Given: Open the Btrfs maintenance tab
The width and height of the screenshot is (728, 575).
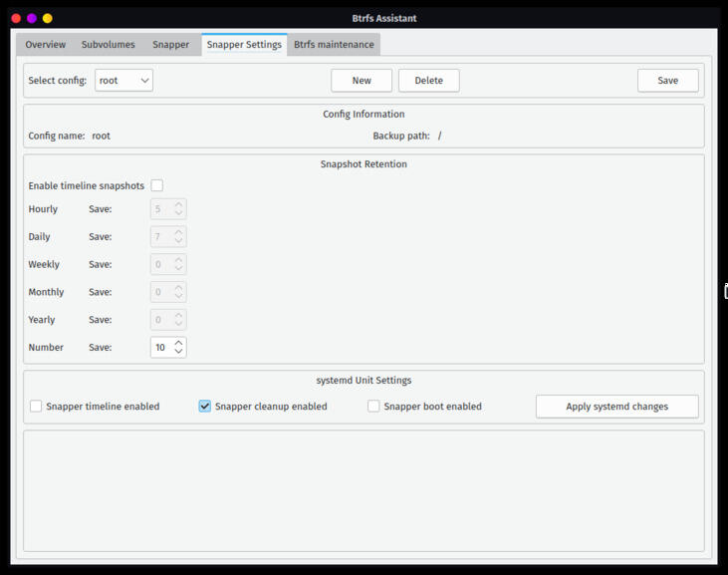Looking at the screenshot, I should point(334,45).
